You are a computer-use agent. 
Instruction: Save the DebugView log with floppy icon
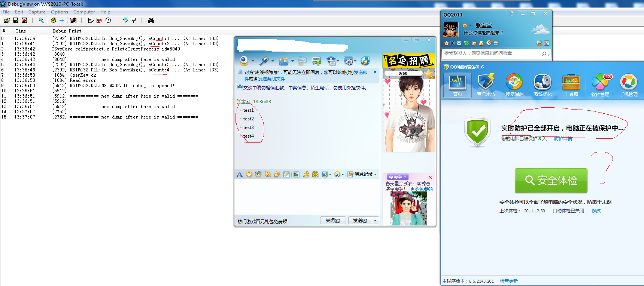[x=16, y=20]
